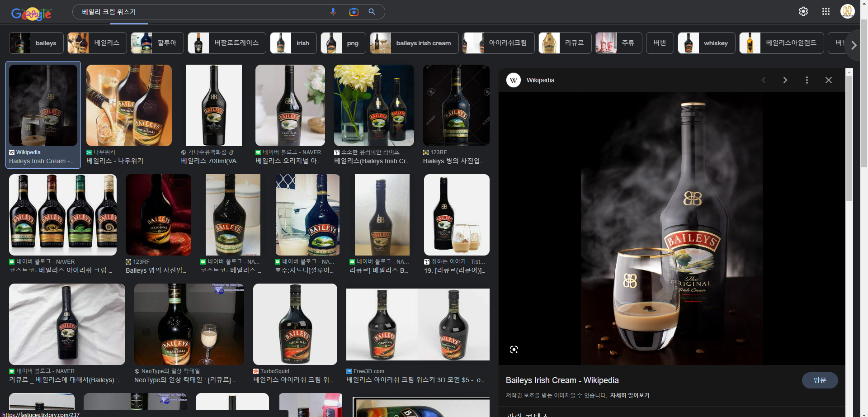This screenshot has width=868, height=417.
Task: Select the 'whiskey' filter chip
Action: click(707, 43)
